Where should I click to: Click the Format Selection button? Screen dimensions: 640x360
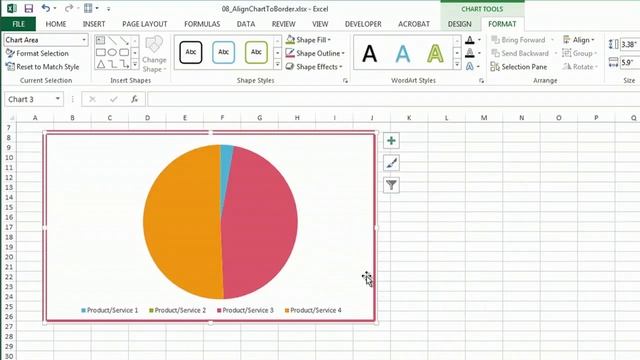point(37,53)
